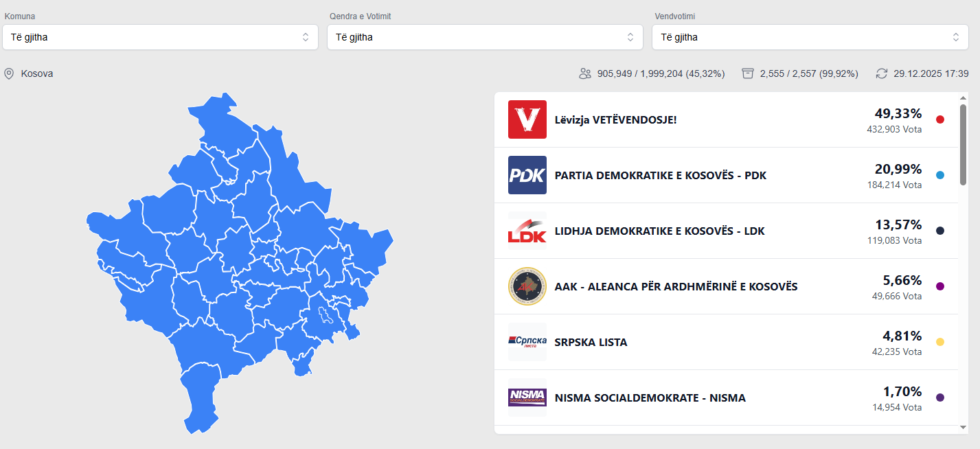Click the LDK party logo
Viewport: 980px width, 449px height.
point(527,231)
